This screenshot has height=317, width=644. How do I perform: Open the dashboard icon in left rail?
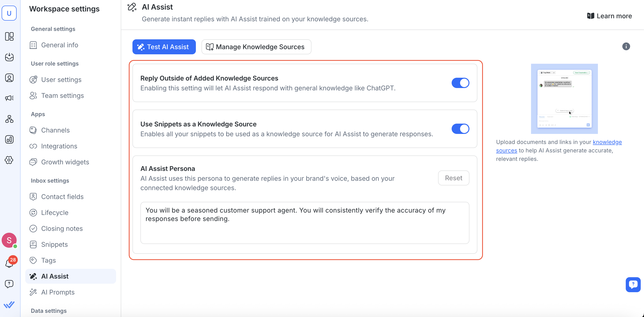point(9,37)
